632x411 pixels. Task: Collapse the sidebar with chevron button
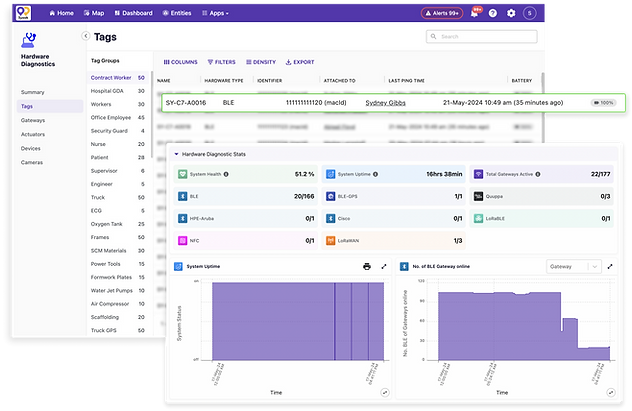(85, 36)
